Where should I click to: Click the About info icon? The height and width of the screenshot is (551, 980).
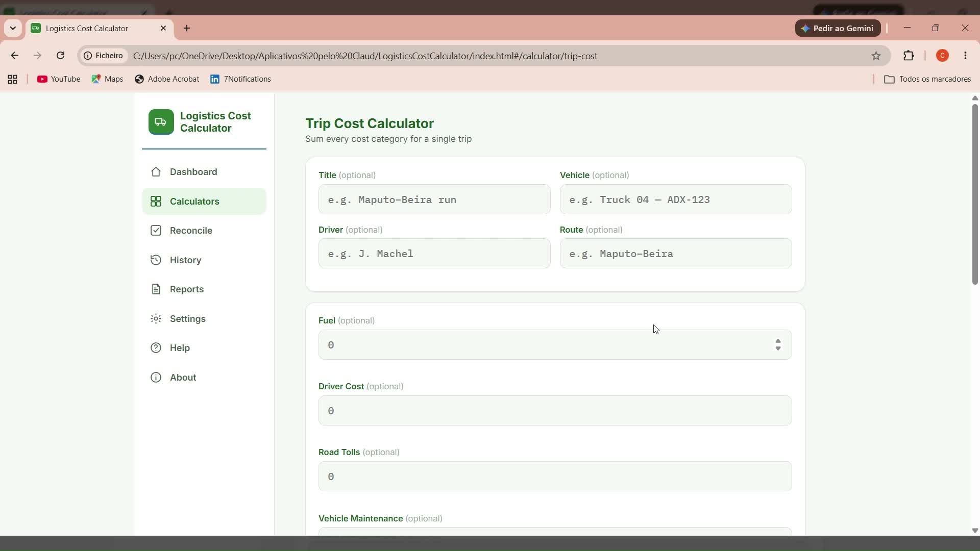[x=156, y=378]
